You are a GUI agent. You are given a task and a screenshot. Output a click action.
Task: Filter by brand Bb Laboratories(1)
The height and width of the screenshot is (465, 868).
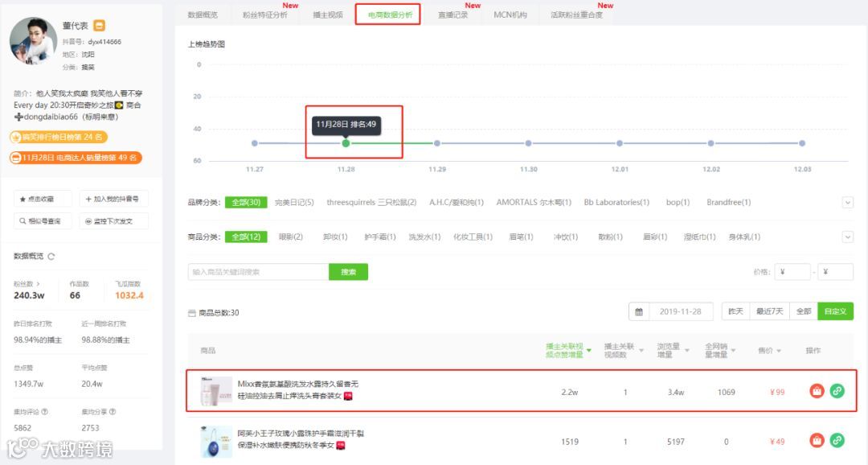click(616, 202)
